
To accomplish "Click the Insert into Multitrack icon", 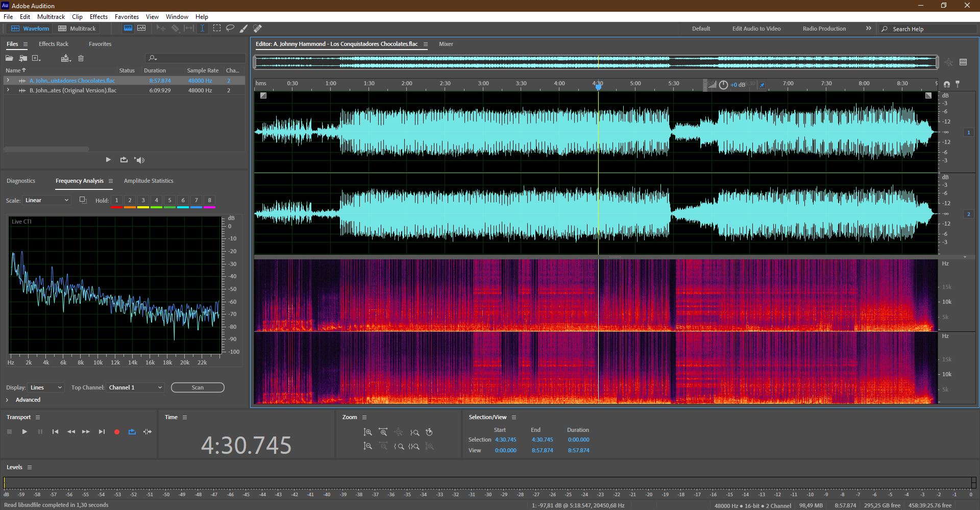I will (65, 58).
